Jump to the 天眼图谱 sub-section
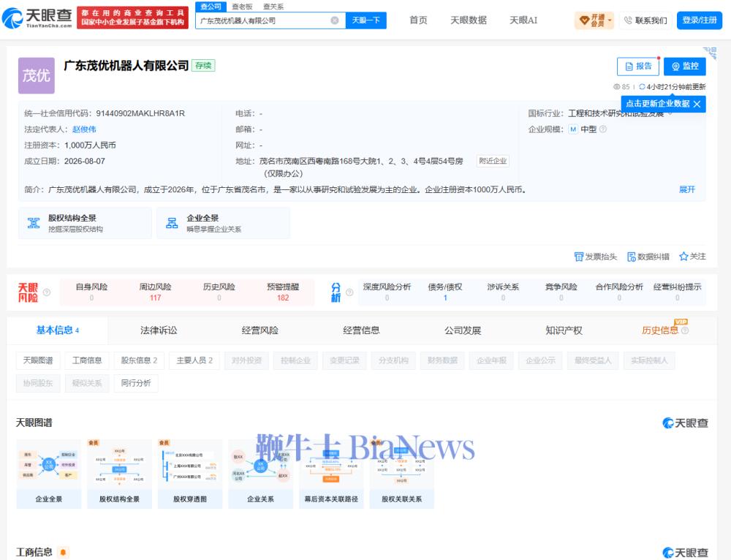 point(38,360)
